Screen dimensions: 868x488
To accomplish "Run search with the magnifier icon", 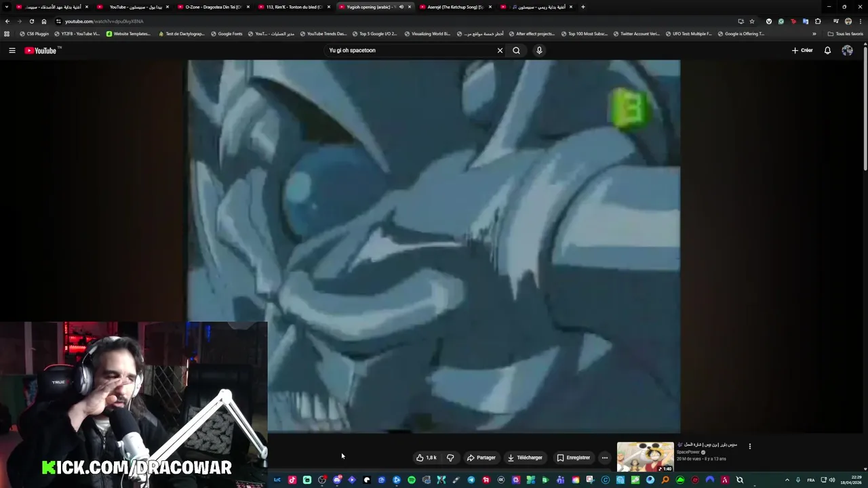I will tap(516, 50).
